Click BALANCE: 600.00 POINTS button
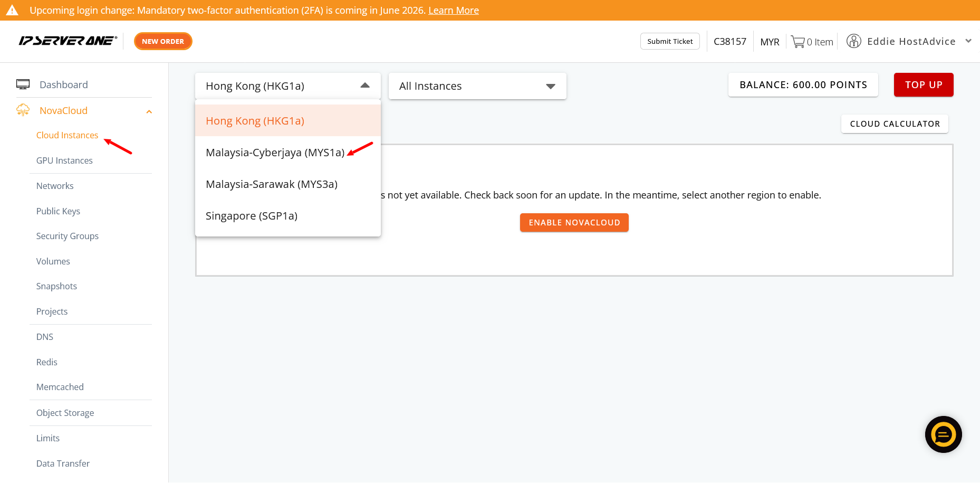The height and width of the screenshot is (483, 980). pyautogui.click(x=803, y=84)
